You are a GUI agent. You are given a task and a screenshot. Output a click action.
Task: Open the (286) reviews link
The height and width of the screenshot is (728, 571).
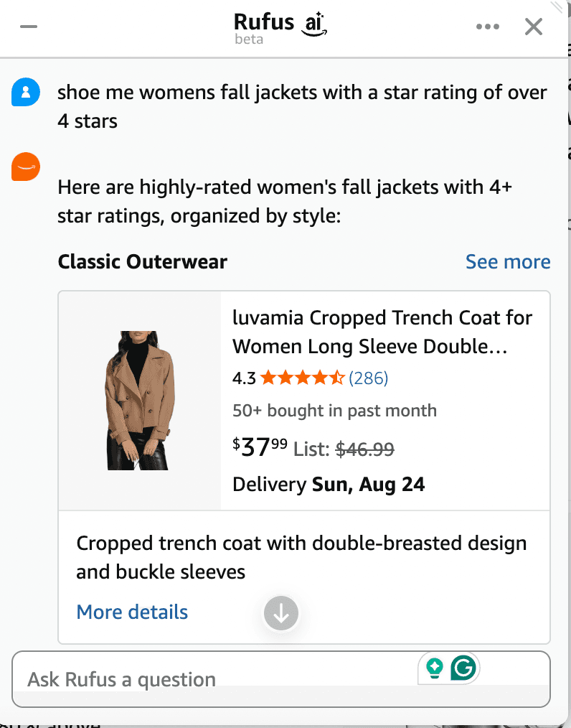[368, 377]
